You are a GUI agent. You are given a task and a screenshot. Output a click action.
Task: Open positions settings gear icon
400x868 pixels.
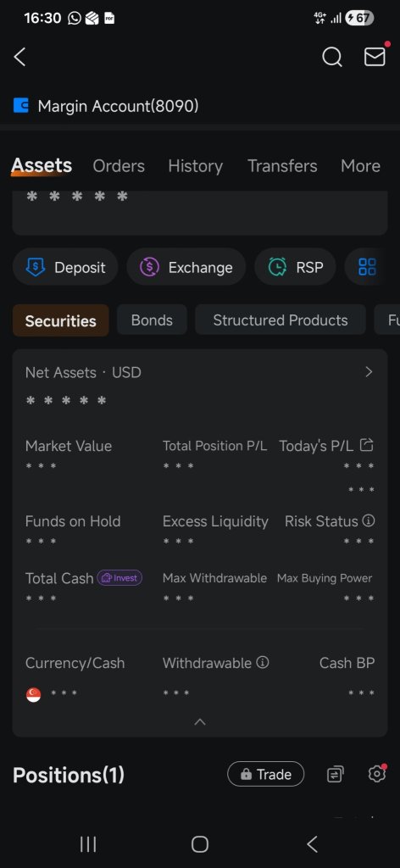point(377,774)
